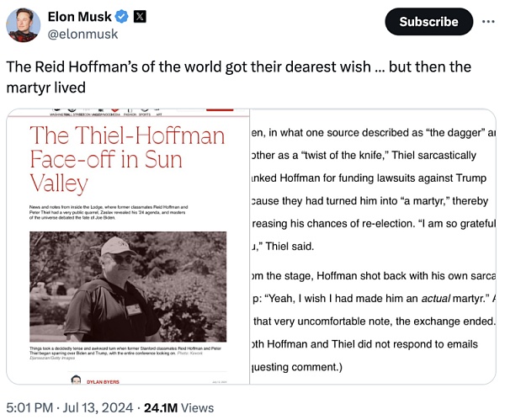Image resolution: width=505 pixels, height=420 pixels.
Task: Click the Jul 13, 2024 date
Action: tap(98, 407)
